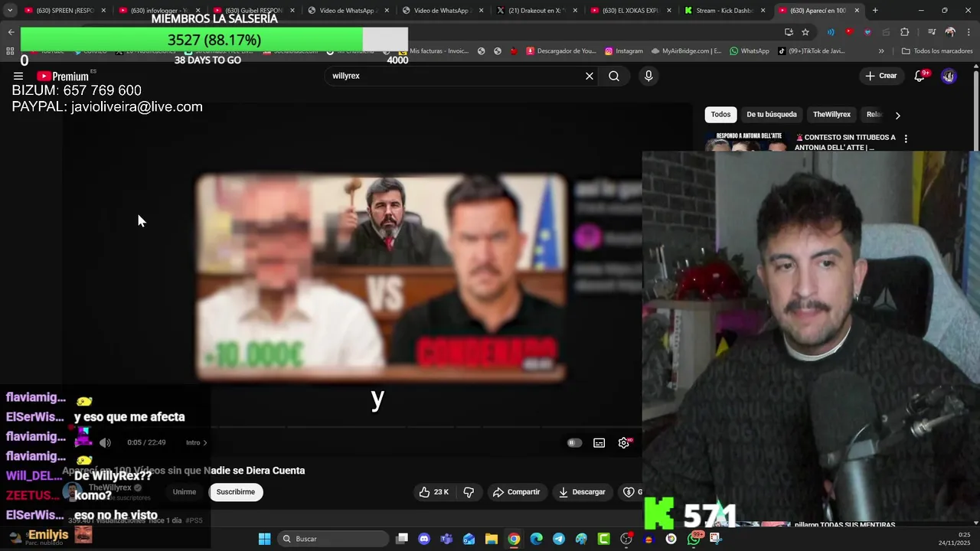Viewport: 980px width, 551px height.
Task: Open Microsoft Edge from the taskbar
Action: (536, 539)
